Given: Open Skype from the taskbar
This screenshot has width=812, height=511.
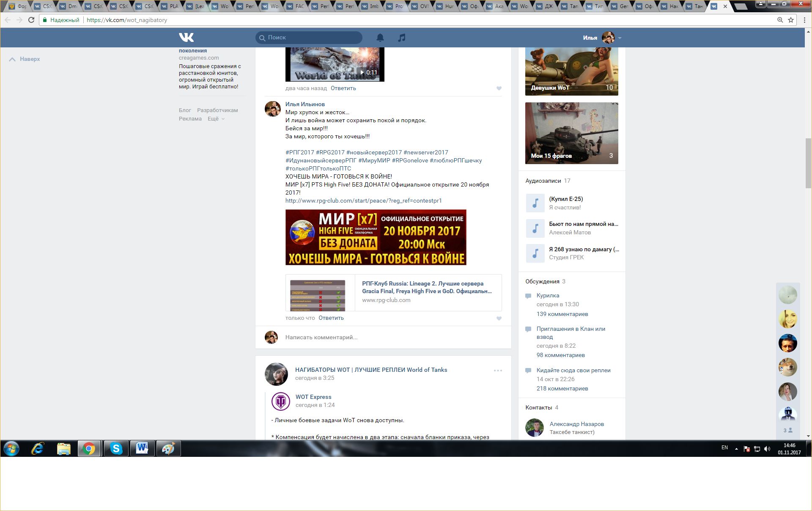Looking at the screenshot, I should coord(116,448).
